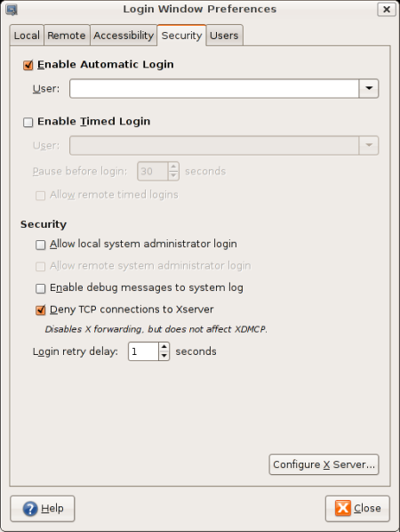Image resolution: width=400 pixels, height=532 pixels.
Task: Switch to the Local tab
Action: (27, 36)
